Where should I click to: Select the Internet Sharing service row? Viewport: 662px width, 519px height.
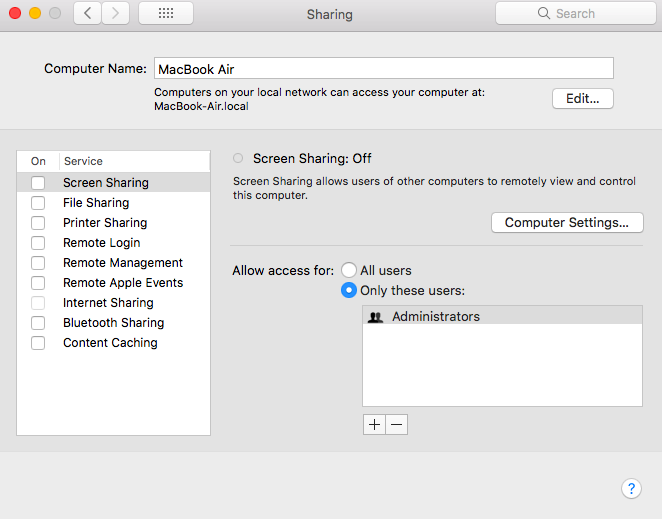tap(114, 303)
